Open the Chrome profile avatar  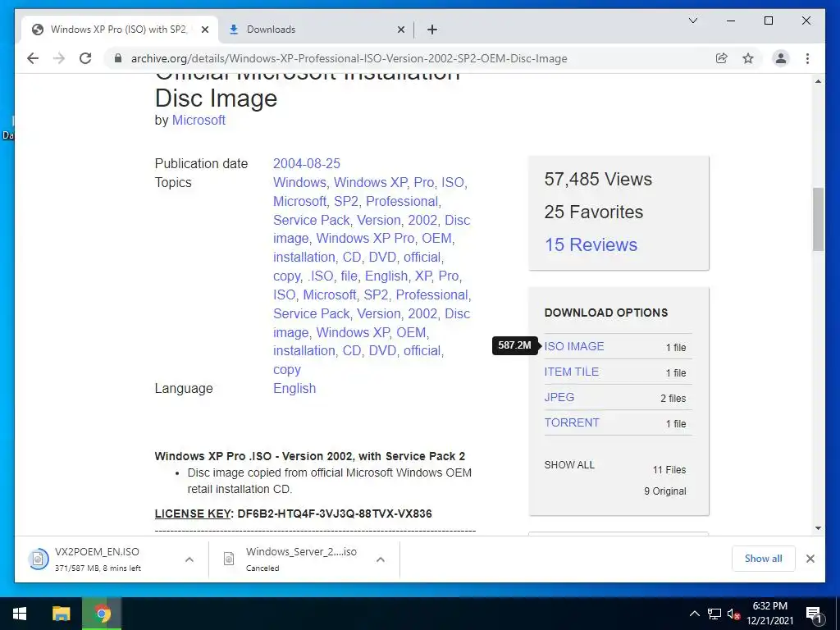(x=781, y=58)
